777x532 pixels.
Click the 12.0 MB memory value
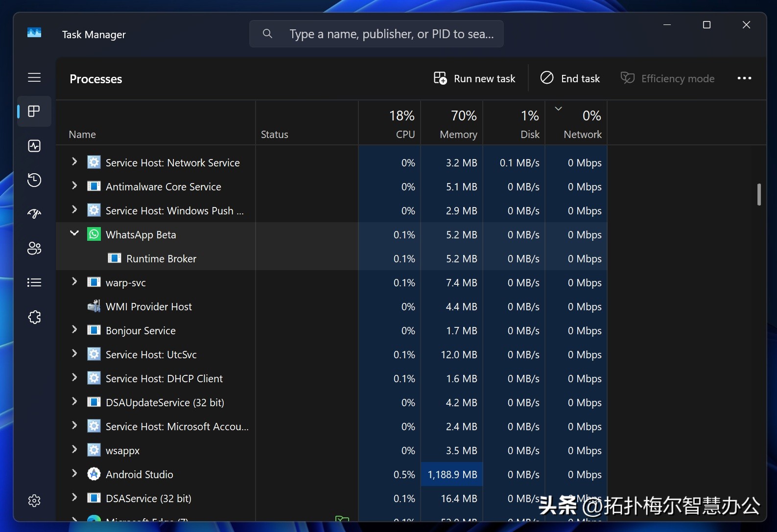(x=459, y=354)
